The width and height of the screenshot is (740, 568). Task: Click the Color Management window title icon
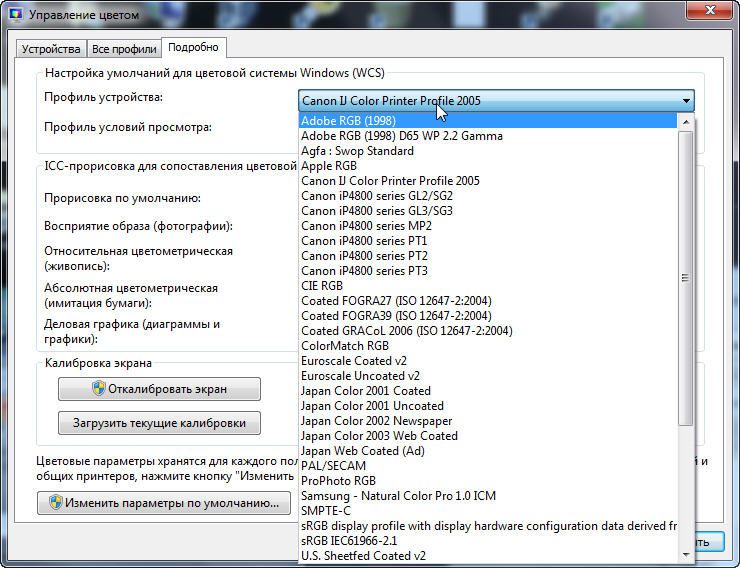click(16, 14)
